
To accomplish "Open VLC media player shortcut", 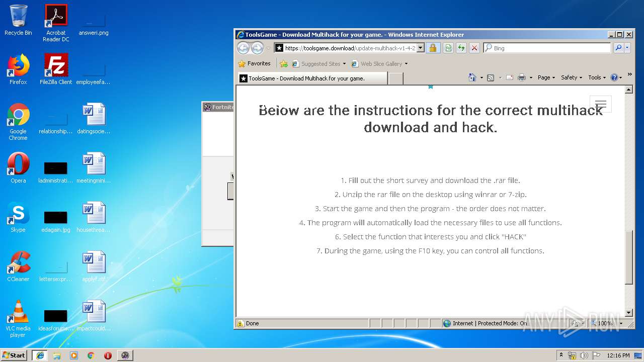I will pos(18,318).
